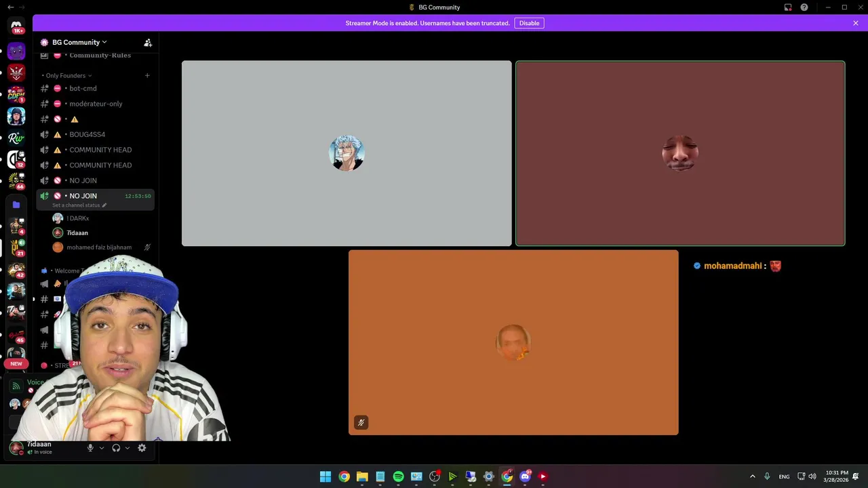Switch the ENG input language indicator
Image resolution: width=868 pixels, height=488 pixels.
784,476
